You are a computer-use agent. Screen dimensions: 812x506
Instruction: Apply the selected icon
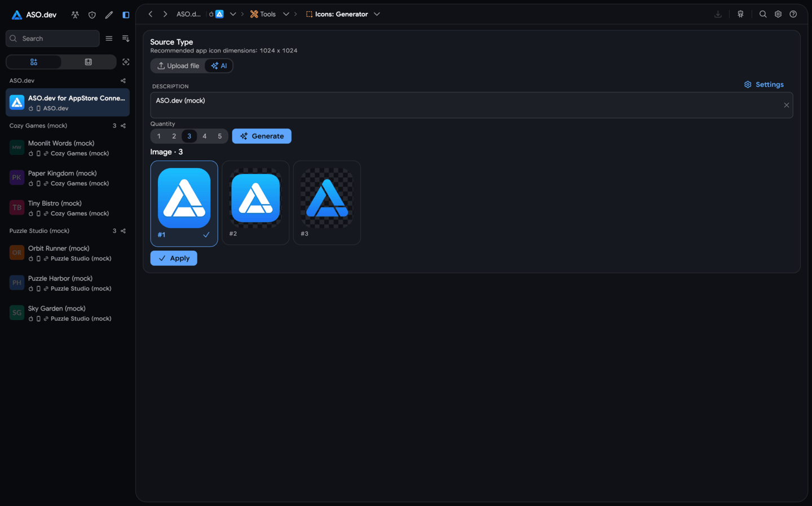[x=174, y=258]
